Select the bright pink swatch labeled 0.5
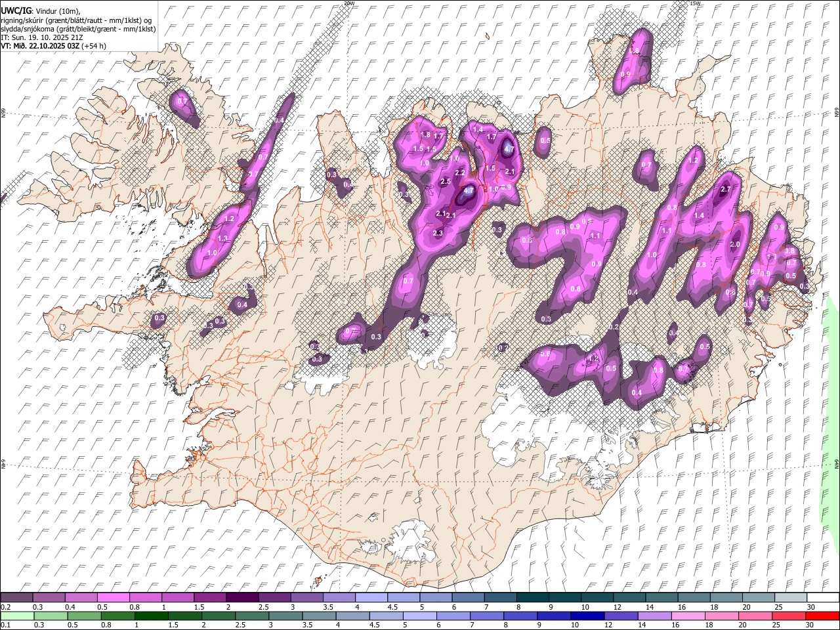 coord(113,597)
